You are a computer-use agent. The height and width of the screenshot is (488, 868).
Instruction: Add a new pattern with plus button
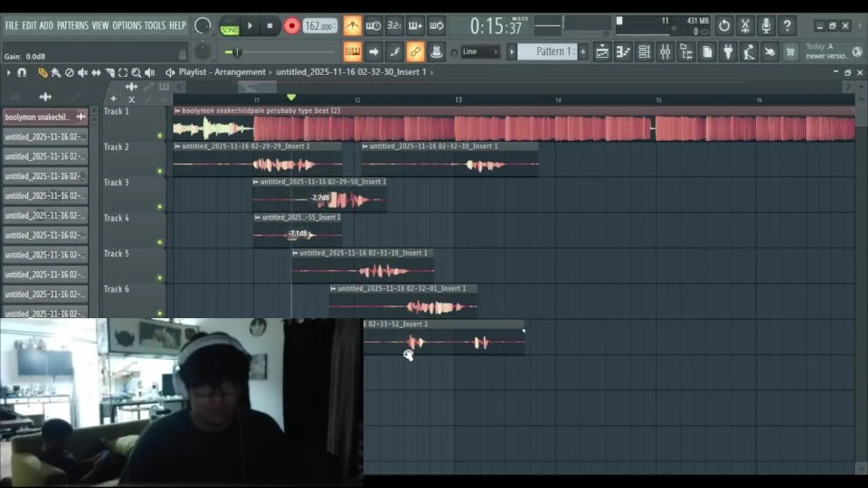point(583,52)
